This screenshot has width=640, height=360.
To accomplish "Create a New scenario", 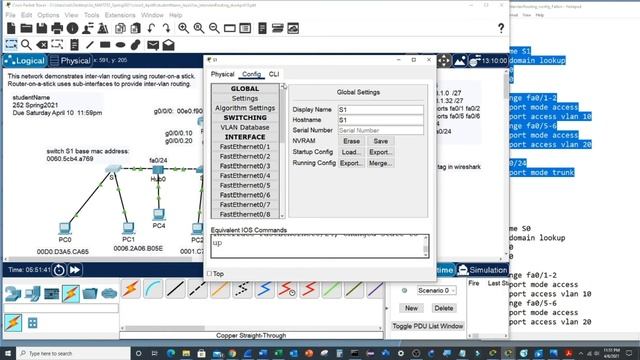I will [x=411, y=308].
